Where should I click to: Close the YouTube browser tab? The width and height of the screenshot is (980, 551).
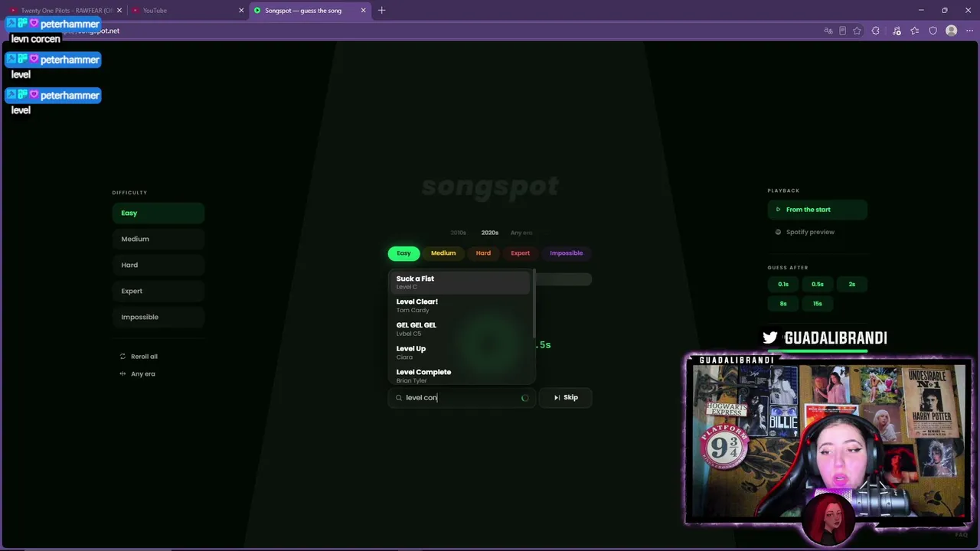241,11
